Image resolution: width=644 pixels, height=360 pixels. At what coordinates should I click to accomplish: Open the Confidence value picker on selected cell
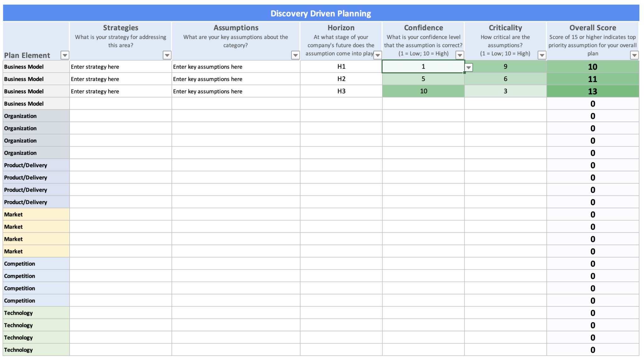pyautogui.click(x=469, y=67)
